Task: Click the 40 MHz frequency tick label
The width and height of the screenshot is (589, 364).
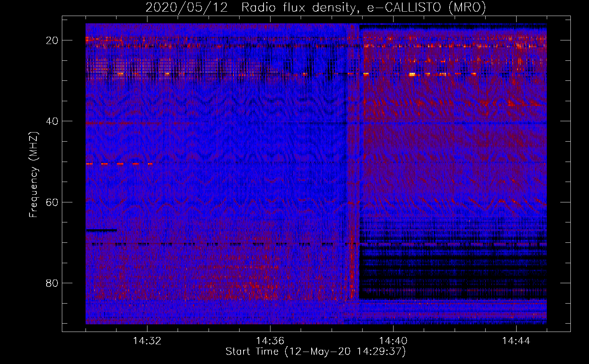Action: (52, 121)
